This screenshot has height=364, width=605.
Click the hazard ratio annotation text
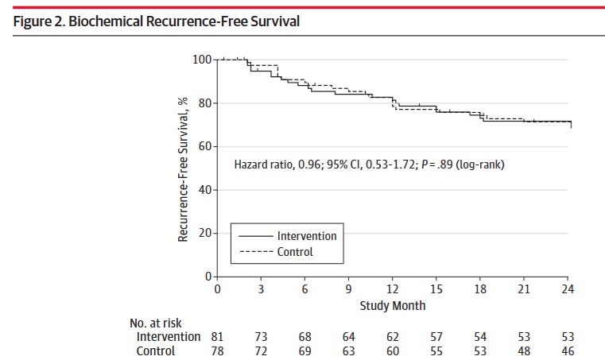[x=370, y=165]
